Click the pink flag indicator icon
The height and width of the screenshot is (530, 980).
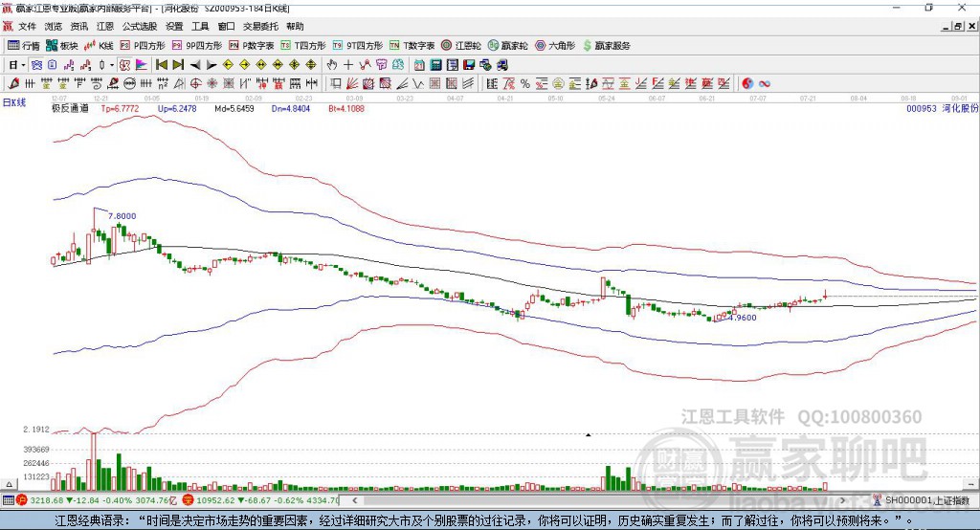142,64
